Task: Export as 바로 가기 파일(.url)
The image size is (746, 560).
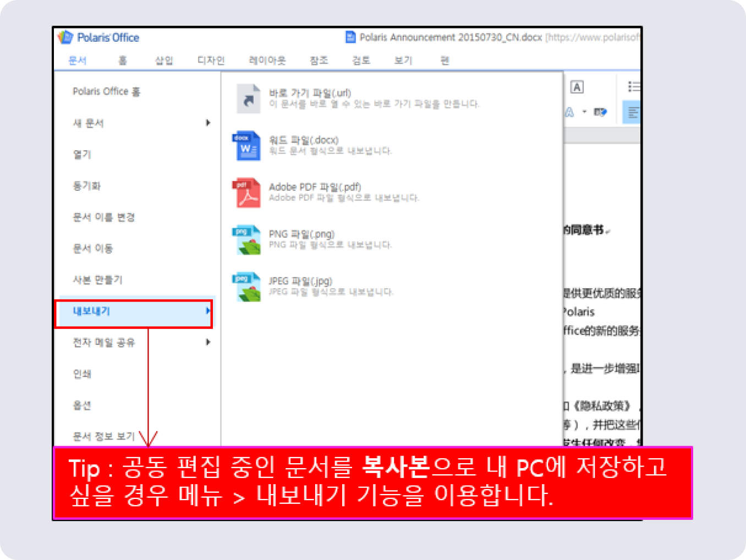Action: tap(310, 93)
